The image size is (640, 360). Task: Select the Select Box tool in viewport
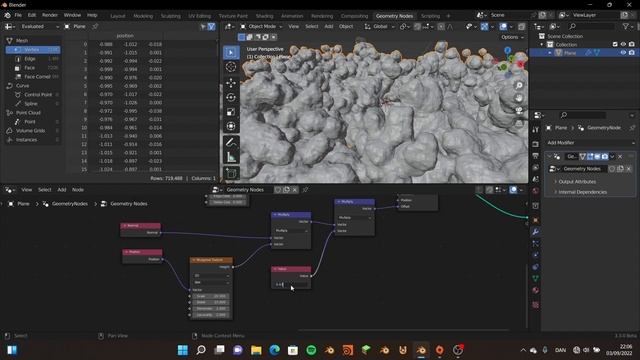[x=231, y=52]
